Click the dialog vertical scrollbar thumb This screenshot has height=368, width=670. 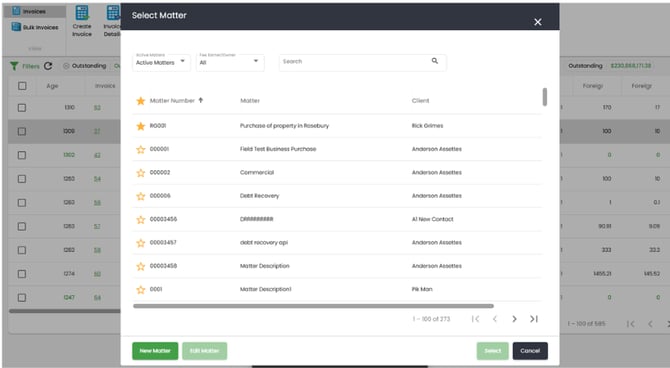point(545,97)
